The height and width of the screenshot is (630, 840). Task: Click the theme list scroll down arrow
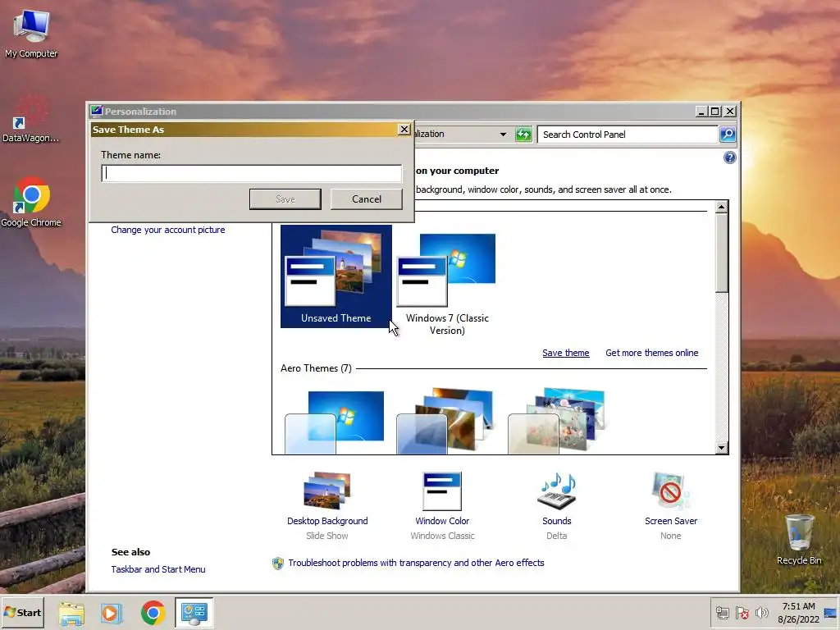[x=722, y=448]
